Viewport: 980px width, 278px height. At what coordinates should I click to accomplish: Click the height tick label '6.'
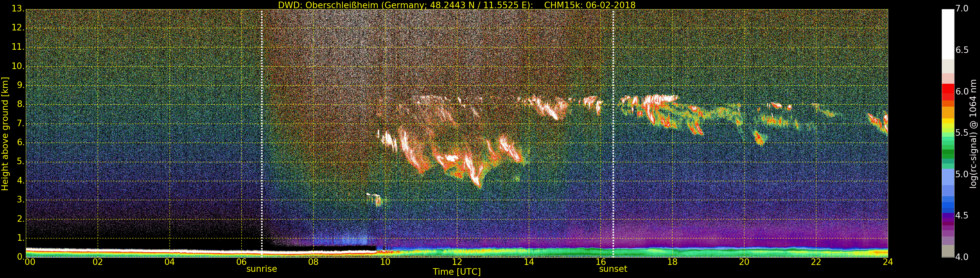pos(21,142)
